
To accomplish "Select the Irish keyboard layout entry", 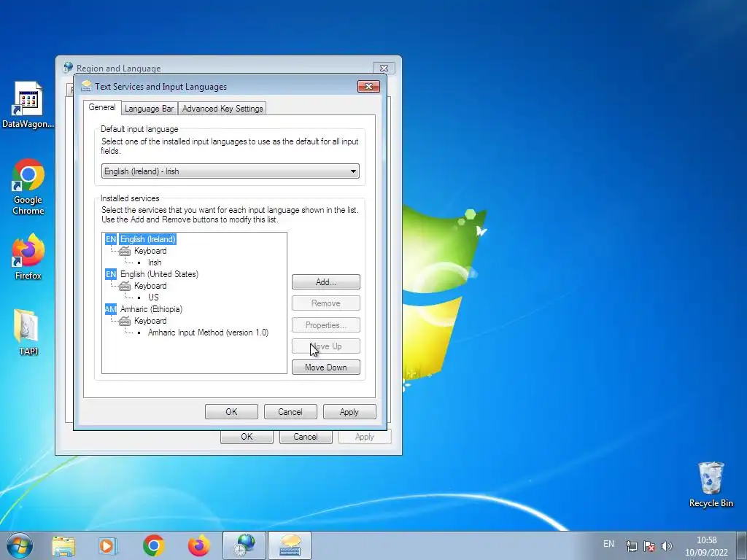I will tap(155, 262).
